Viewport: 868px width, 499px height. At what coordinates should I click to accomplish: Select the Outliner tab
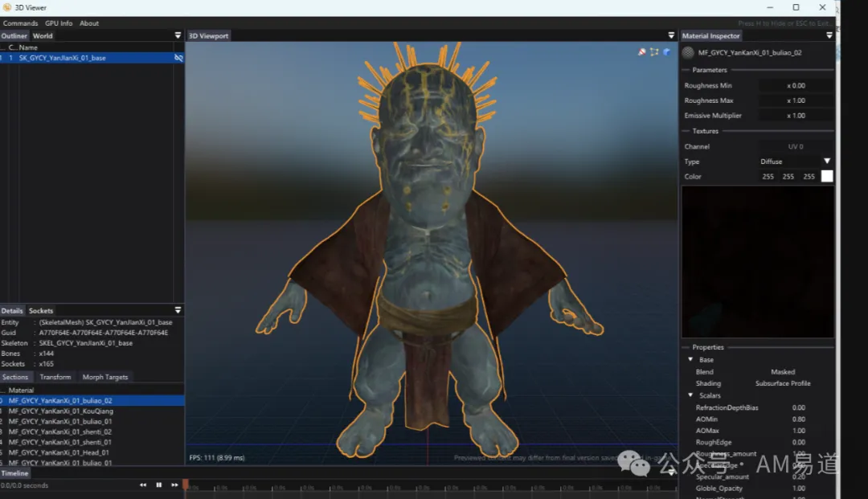pyautogui.click(x=14, y=36)
